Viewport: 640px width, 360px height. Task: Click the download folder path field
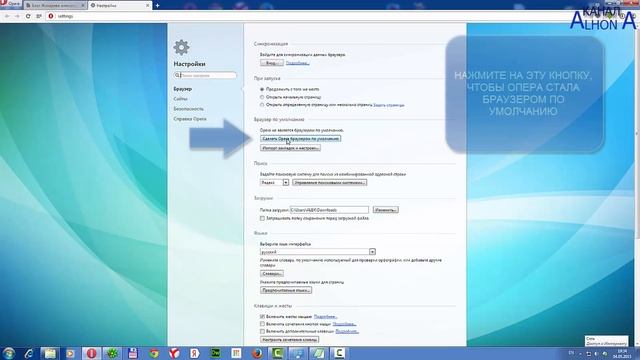[x=329, y=210]
